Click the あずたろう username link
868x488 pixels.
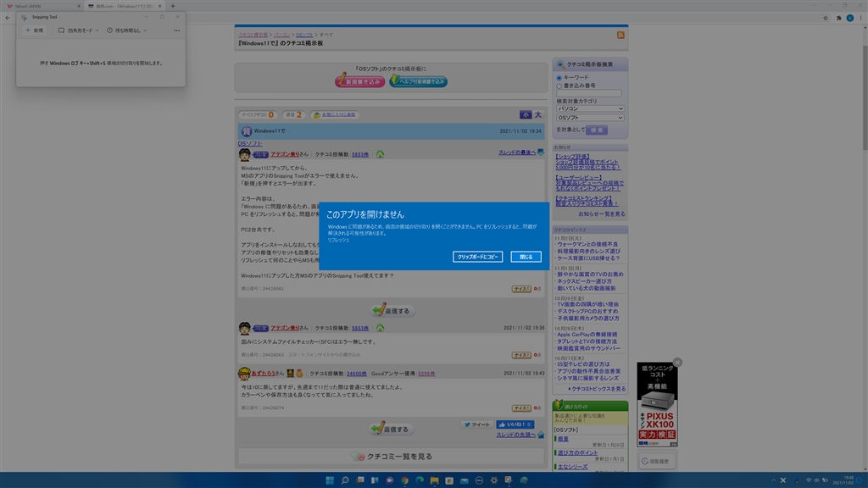[x=263, y=374]
